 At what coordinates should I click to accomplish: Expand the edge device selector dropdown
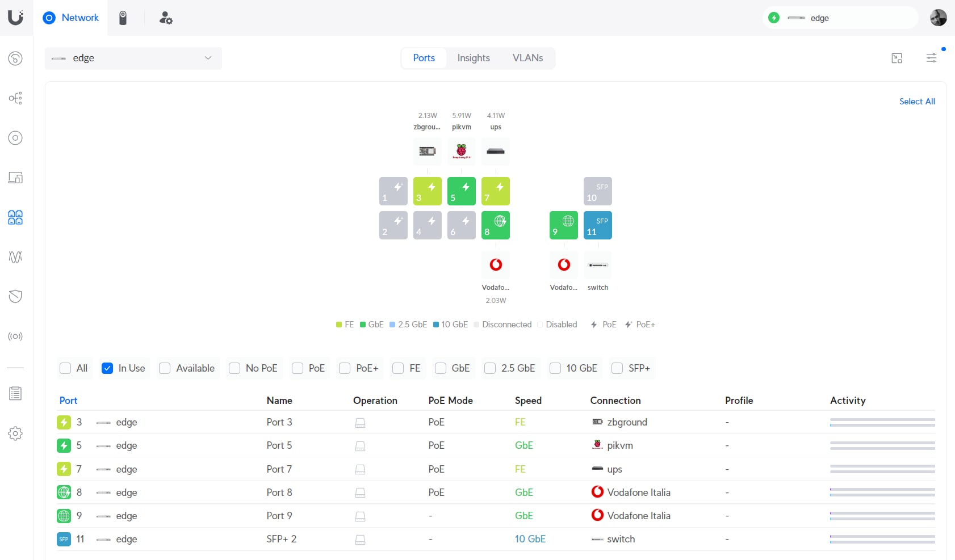133,58
